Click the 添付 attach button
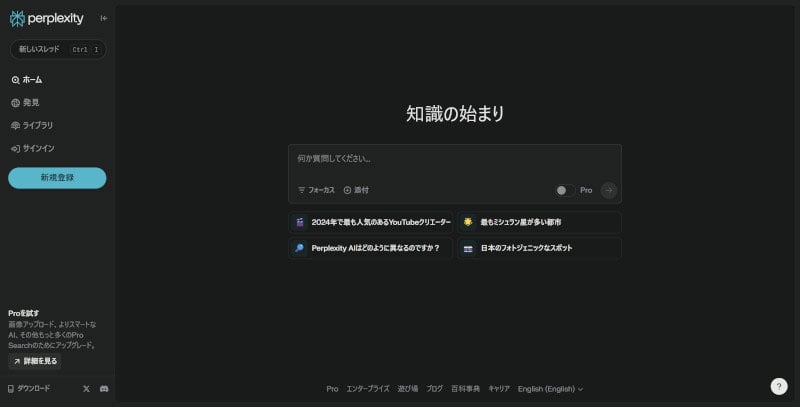The width and height of the screenshot is (800, 408). point(356,190)
